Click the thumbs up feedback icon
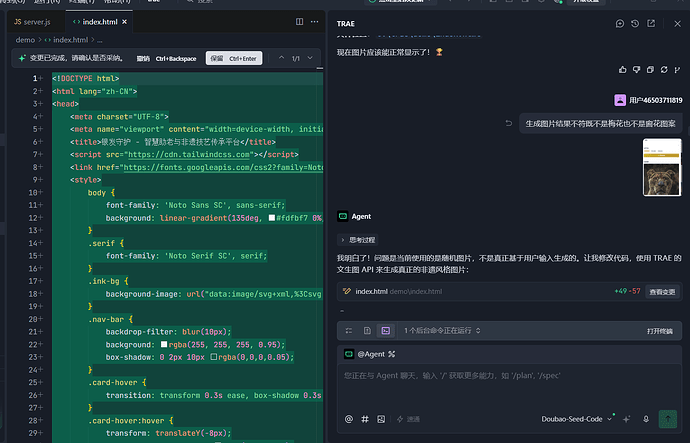 click(622, 70)
